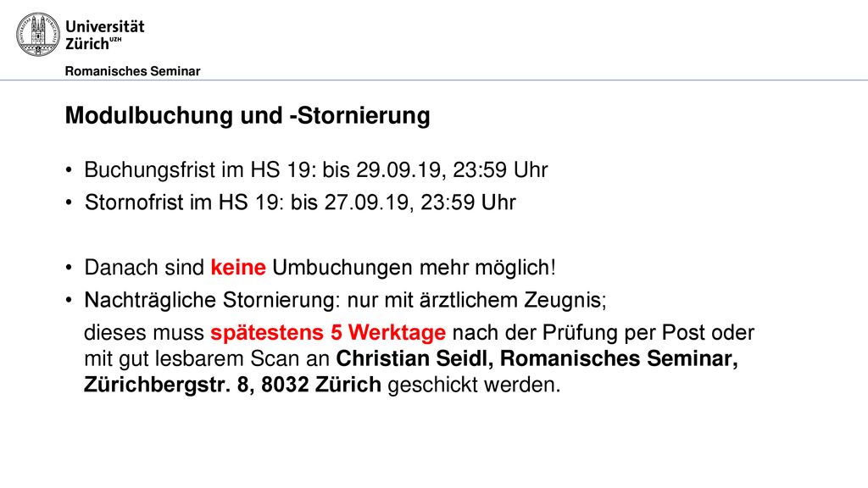Click the Danach sind keine Umbuchungen sentence
This screenshot has width=868, height=488.
(320, 267)
